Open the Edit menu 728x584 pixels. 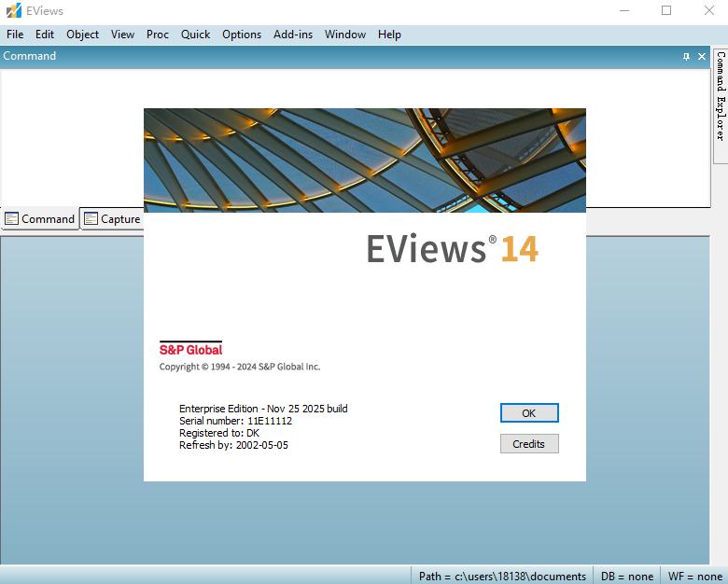pos(45,35)
